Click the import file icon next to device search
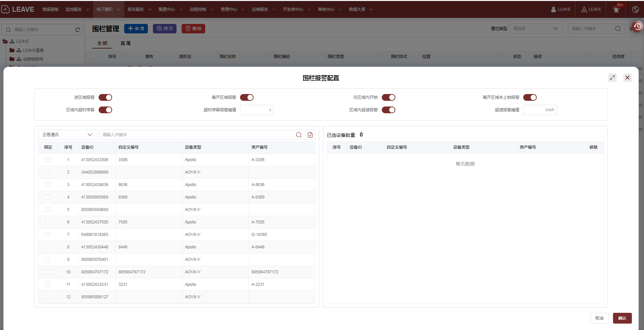This screenshot has height=330, width=644. click(310, 135)
